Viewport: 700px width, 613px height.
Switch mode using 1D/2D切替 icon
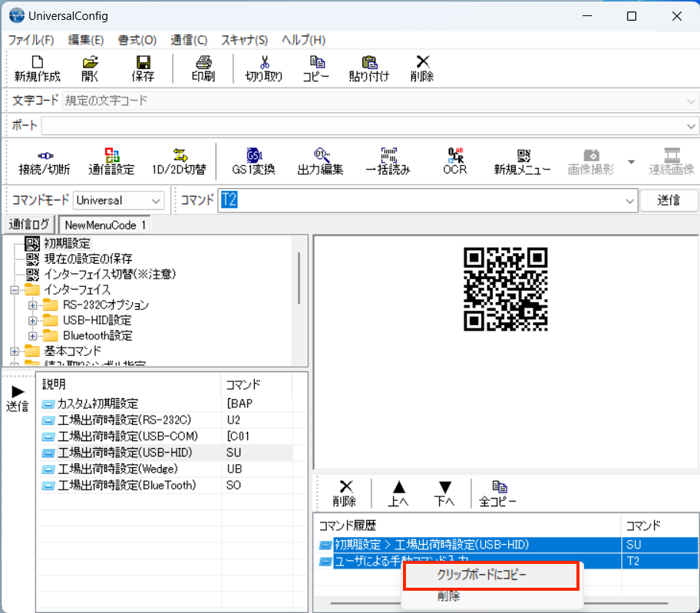(x=179, y=161)
